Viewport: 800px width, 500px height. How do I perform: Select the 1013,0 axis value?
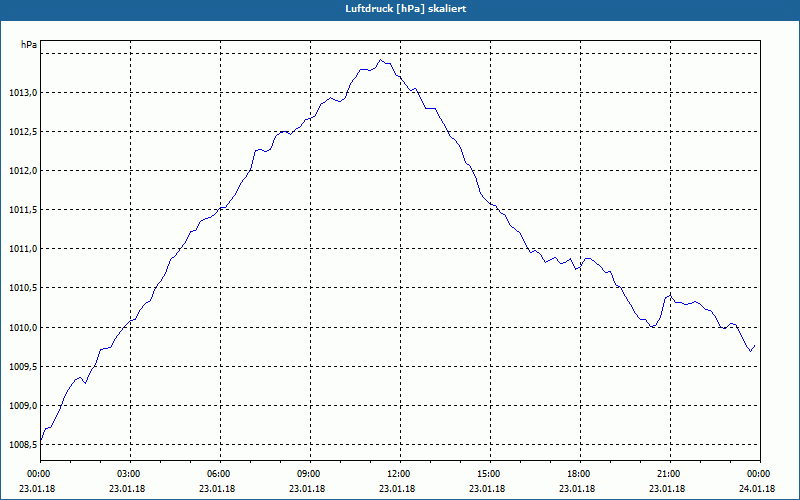tap(22, 93)
